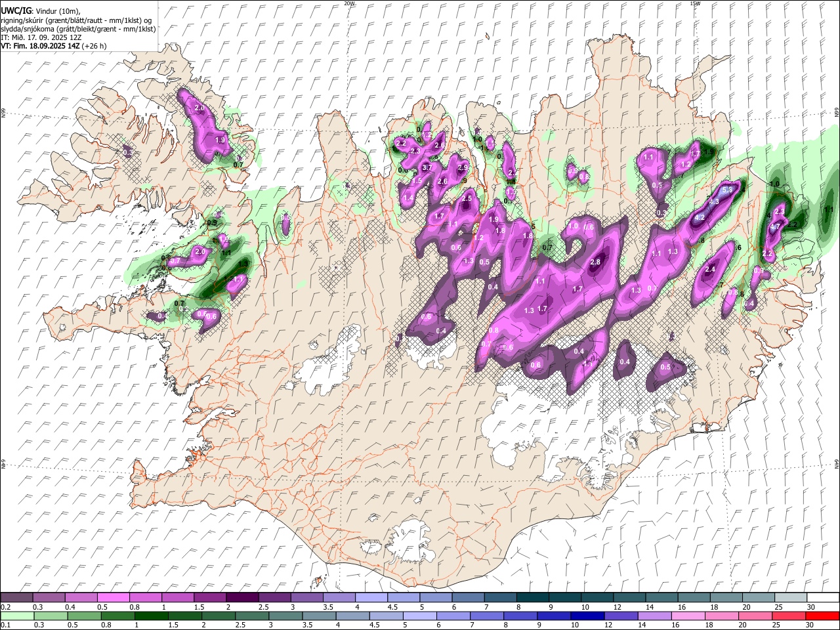Click the "UWC/IG: Vindur (10m)" title text
This screenshot has width=840, height=630.
[x=41, y=11]
